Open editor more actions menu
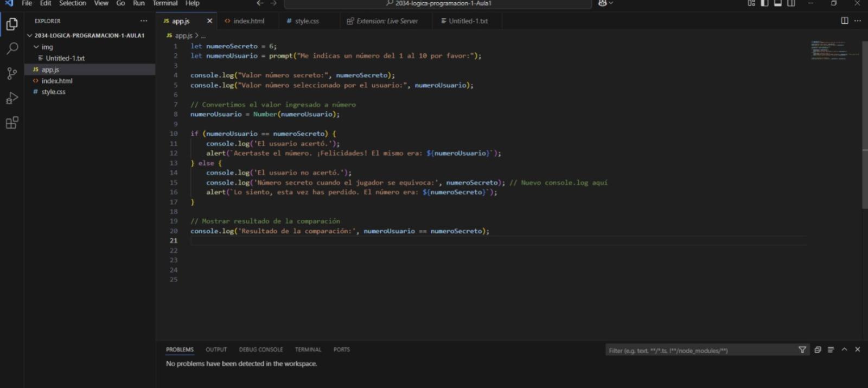 click(857, 21)
